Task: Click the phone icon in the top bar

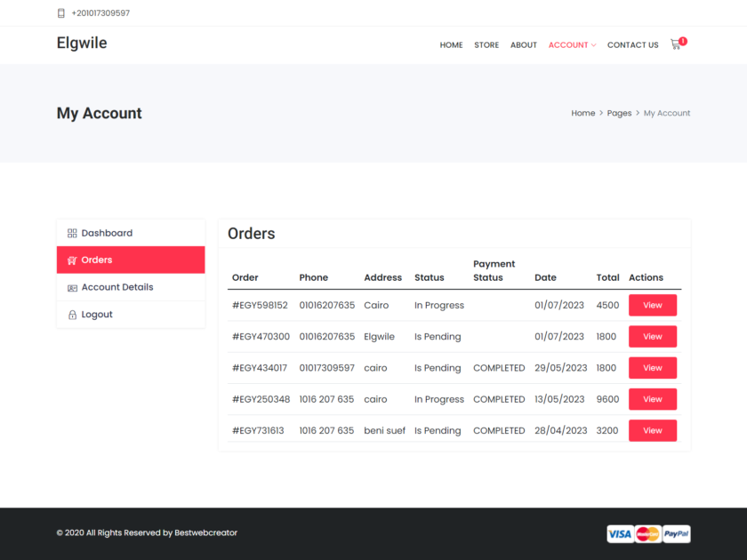Action: point(60,12)
